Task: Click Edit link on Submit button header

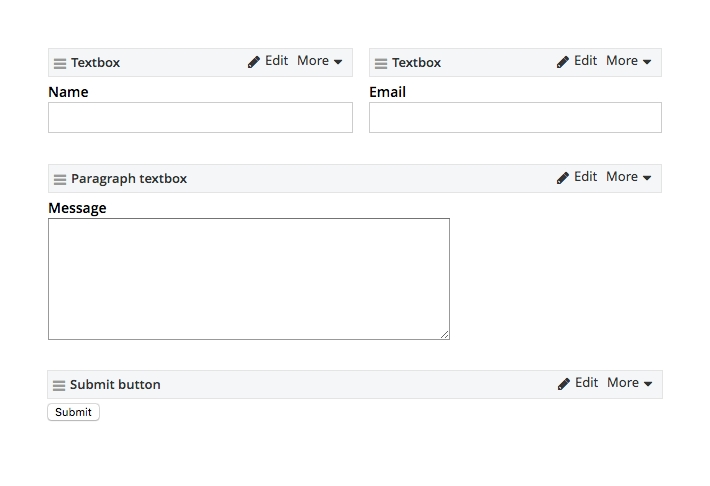Action: 586,383
